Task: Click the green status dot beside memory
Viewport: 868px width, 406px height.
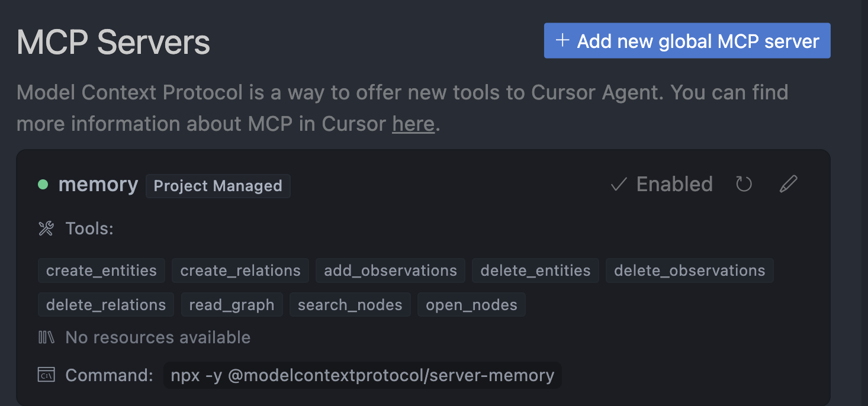Action: (43, 185)
